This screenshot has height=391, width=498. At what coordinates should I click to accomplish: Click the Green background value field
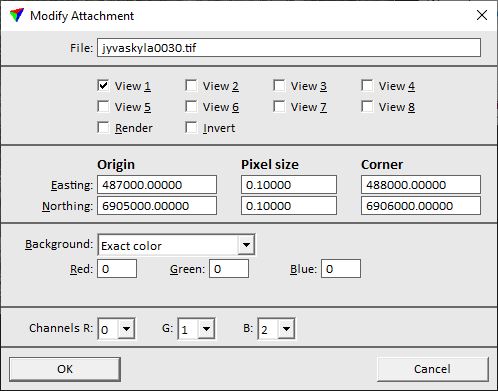coord(229,269)
